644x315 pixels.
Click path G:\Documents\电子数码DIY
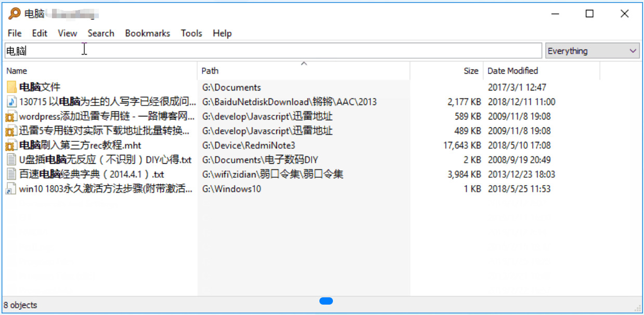point(260,160)
